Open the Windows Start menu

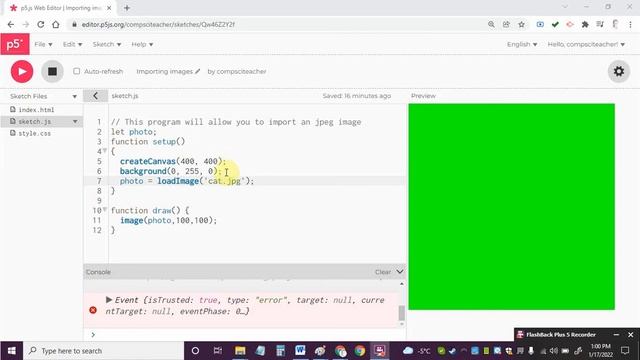pos(11,351)
